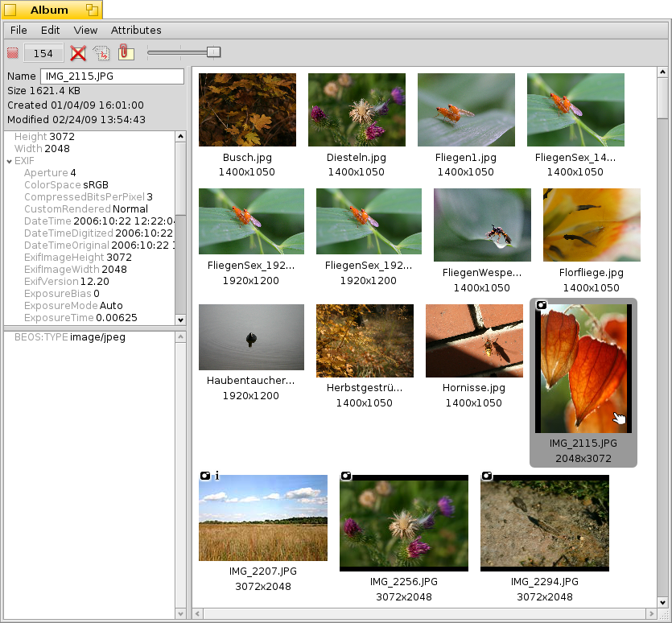Click the thumbnail grid horizontal scroll left arrow
The width and height of the screenshot is (672, 623).
click(x=197, y=613)
